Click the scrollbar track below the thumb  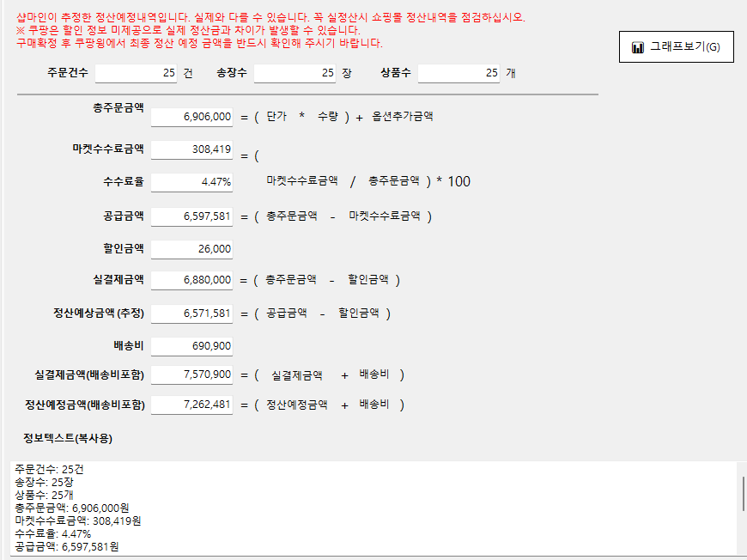pyautogui.click(x=743, y=534)
